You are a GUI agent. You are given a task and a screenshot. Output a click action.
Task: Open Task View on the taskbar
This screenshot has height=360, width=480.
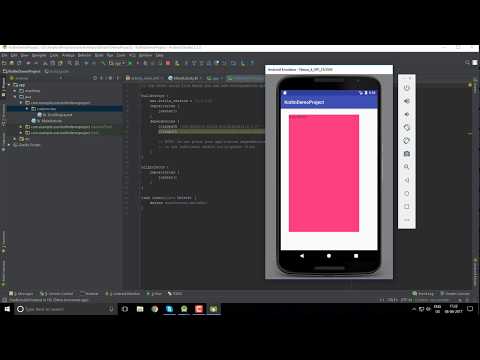point(125,309)
